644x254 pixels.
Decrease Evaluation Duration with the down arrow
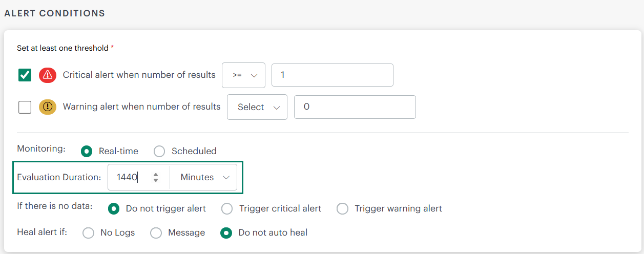pyautogui.click(x=156, y=180)
